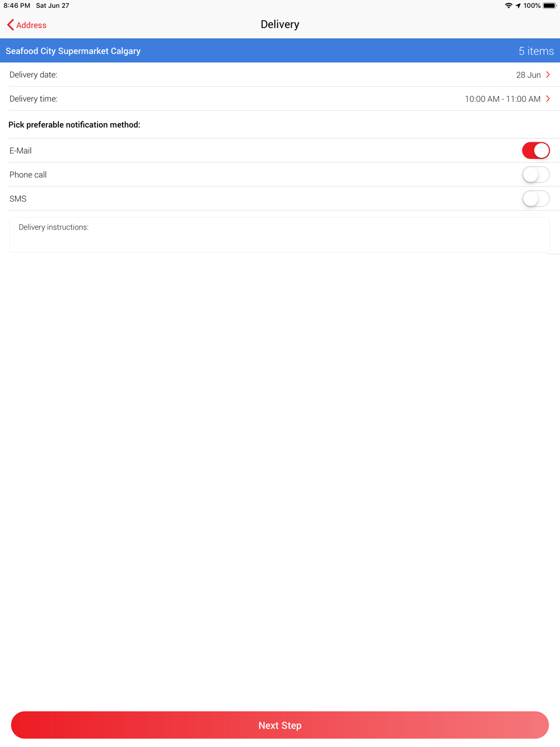The height and width of the screenshot is (747, 560).
Task: Go back to Address
Action: [x=26, y=25]
